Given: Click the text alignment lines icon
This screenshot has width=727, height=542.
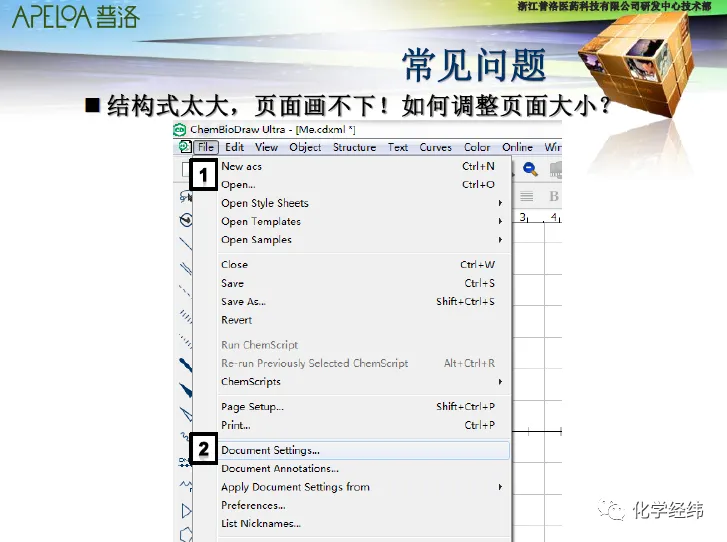Looking at the screenshot, I should (526, 196).
